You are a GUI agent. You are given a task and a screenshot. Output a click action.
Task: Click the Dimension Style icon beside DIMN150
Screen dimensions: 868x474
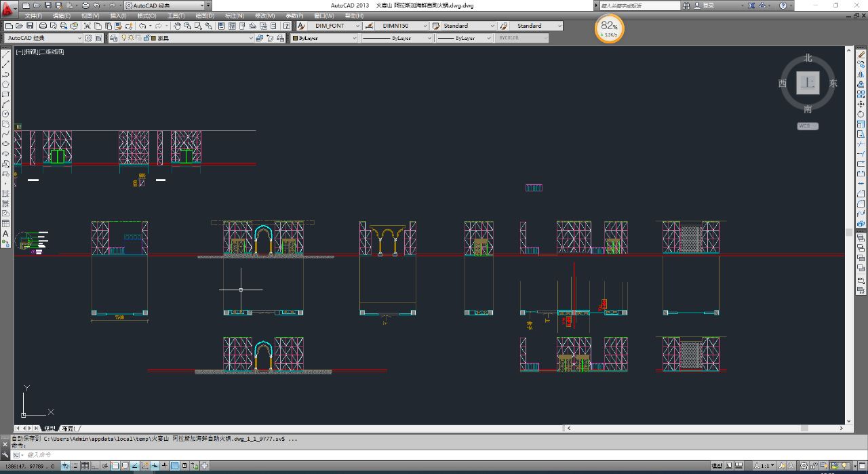pos(369,26)
